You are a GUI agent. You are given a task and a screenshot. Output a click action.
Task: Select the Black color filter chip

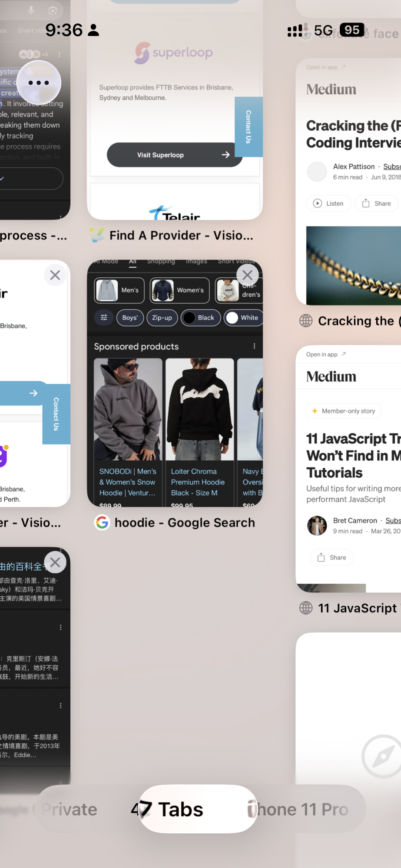(201, 318)
